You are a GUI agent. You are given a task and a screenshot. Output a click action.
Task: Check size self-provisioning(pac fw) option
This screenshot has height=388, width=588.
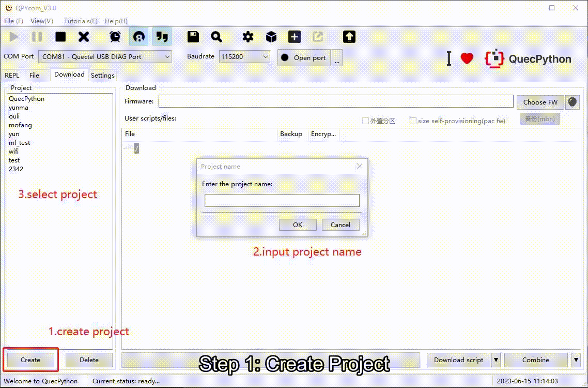tap(413, 121)
